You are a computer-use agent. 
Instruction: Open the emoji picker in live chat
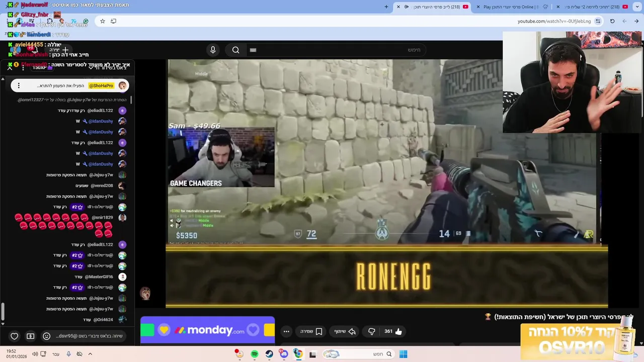(x=46, y=336)
